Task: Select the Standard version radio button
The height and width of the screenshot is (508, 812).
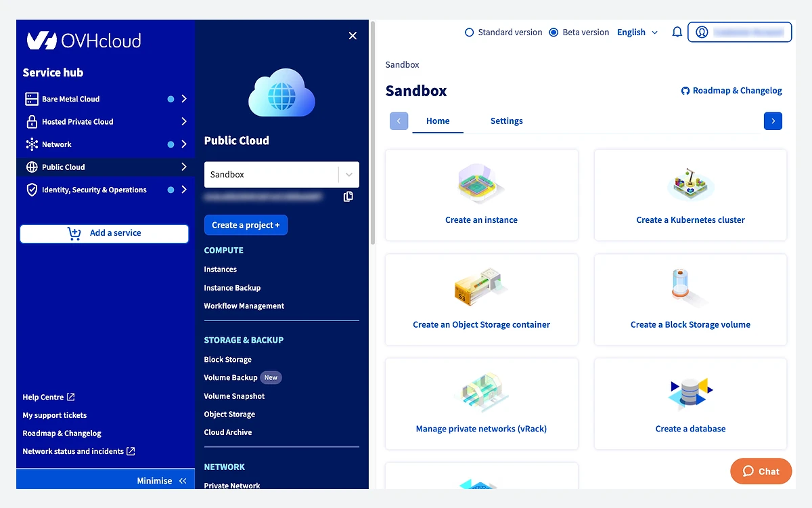Action: tap(469, 32)
